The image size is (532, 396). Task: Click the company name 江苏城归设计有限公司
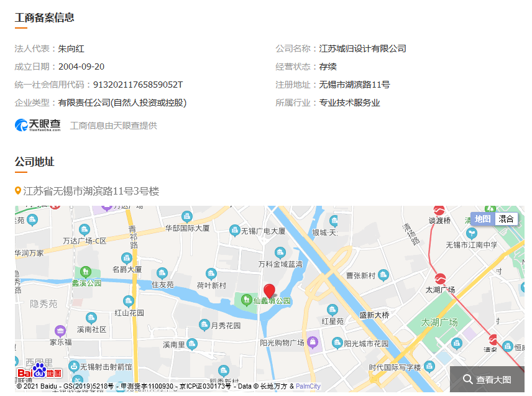coord(362,49)
